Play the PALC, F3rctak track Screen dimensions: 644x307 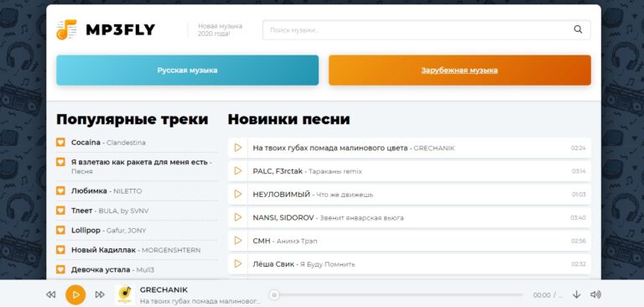[x=238, y=170]
